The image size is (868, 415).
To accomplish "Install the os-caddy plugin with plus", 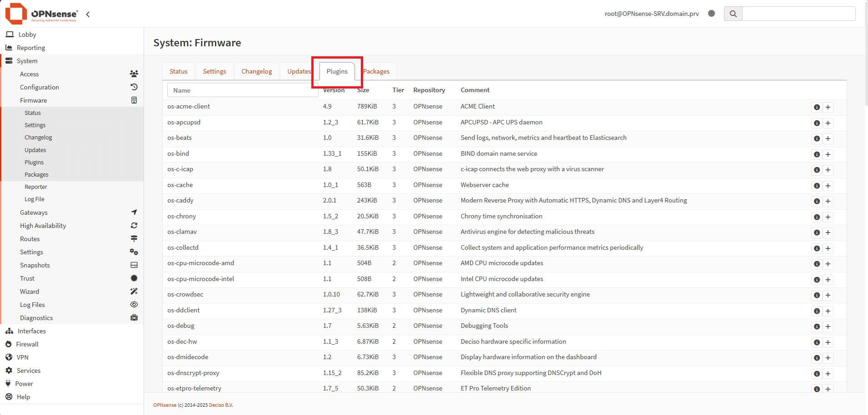I will point(828,202).
